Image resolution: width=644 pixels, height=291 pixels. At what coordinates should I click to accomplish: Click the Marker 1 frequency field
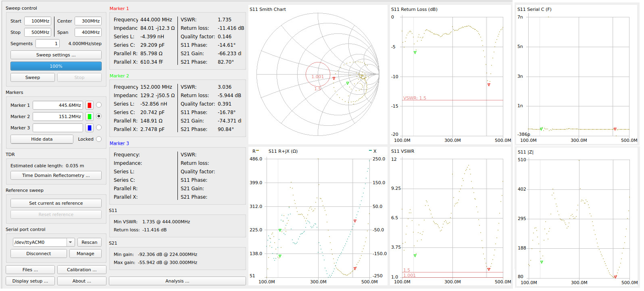point(58,105)
